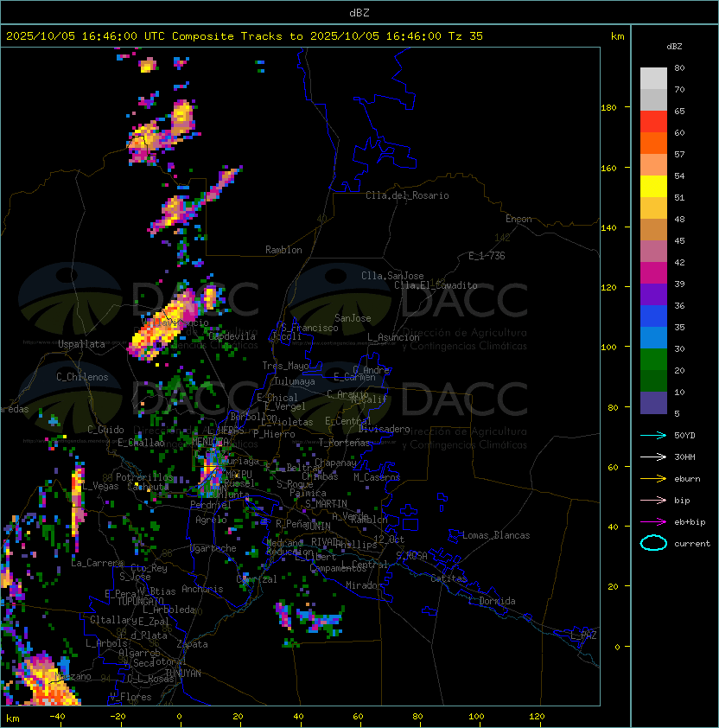Select the slate 5-10 dBZ swatch

click(653, 403)
